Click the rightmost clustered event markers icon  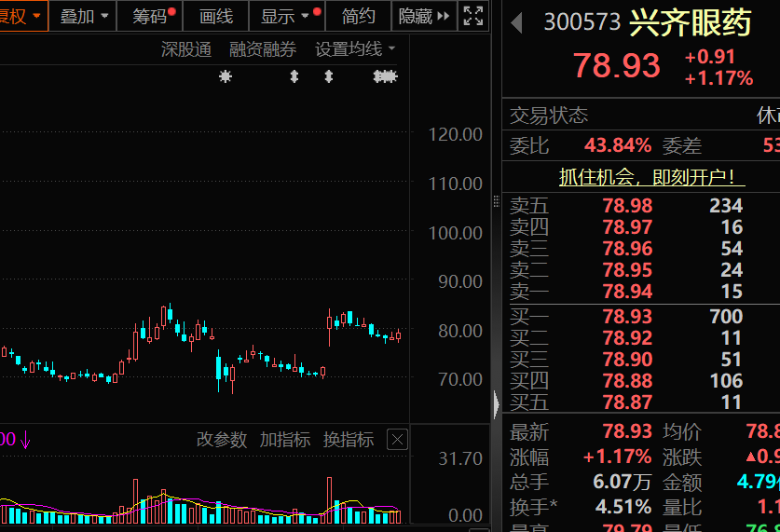[x=385, y=76]
